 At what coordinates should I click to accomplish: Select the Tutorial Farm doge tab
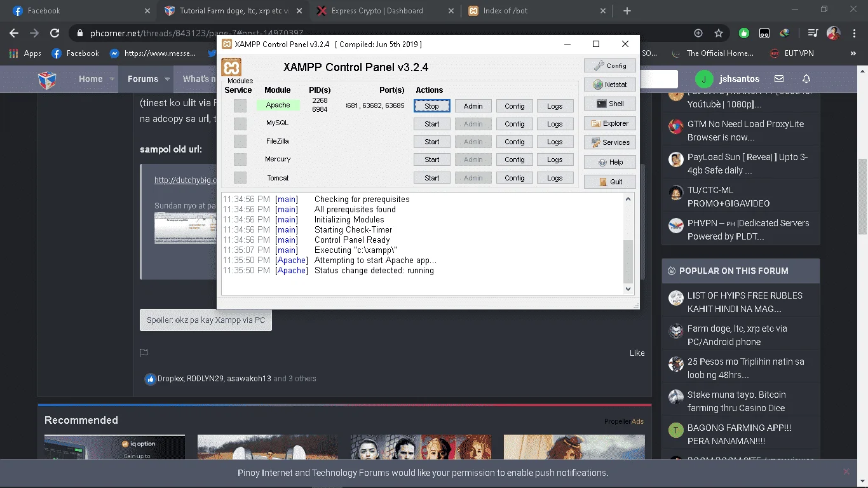coord(234,11)
